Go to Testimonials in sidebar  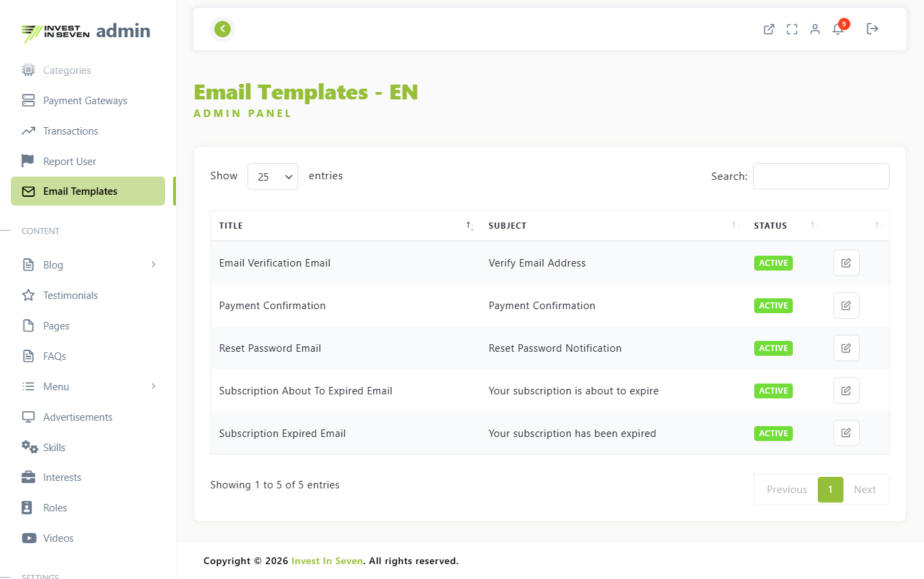[x=70, y=296]
